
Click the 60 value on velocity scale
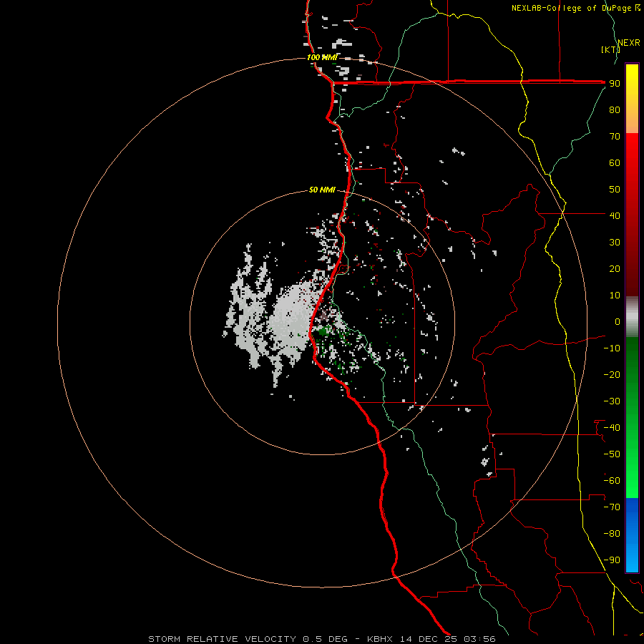coord(615,162)
